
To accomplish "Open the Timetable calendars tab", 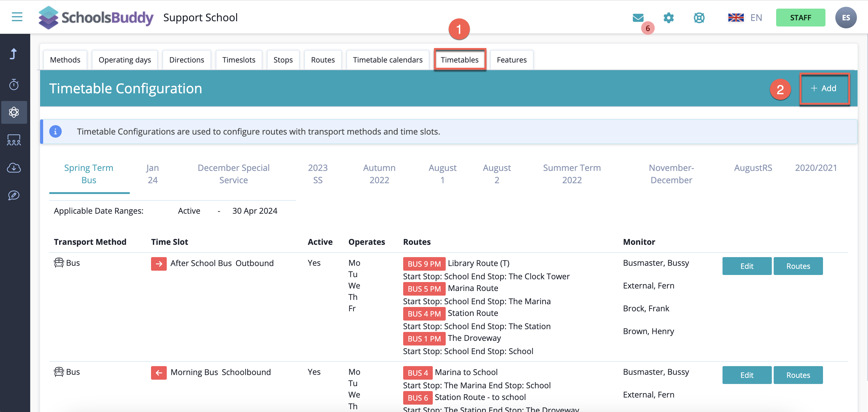I will (387, 60).
